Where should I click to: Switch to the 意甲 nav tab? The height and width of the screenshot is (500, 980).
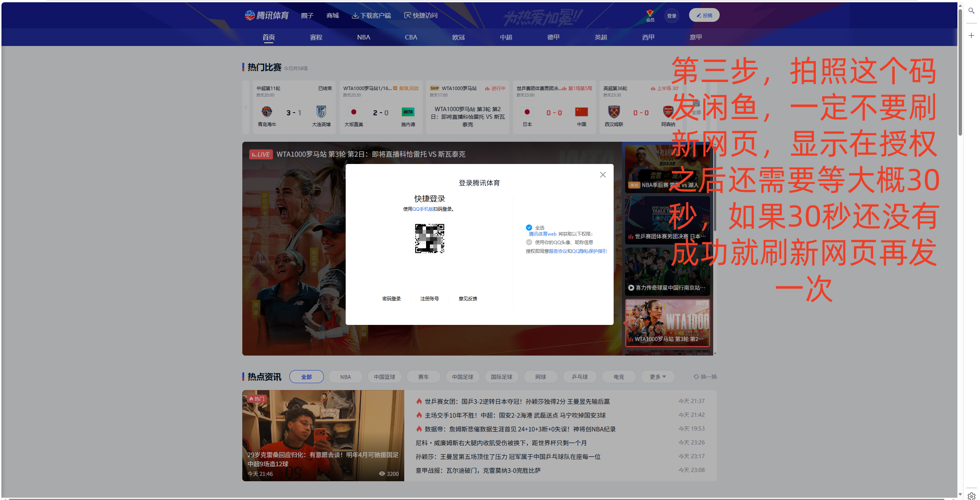[x=696, y=37]
